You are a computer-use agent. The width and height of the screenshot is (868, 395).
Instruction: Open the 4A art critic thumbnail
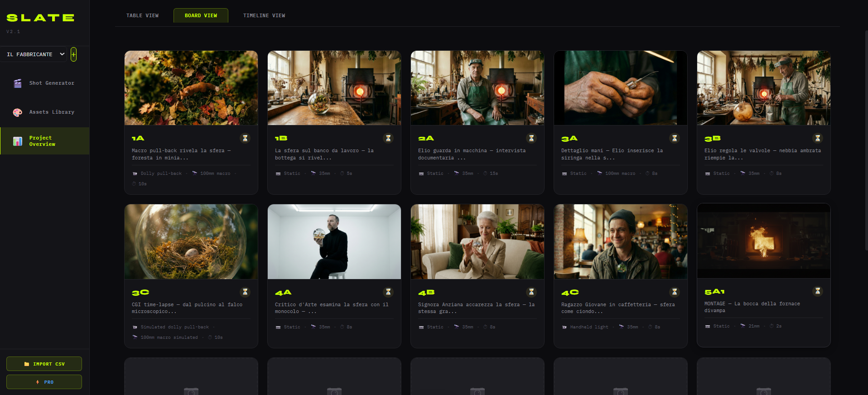pos(334,241)
